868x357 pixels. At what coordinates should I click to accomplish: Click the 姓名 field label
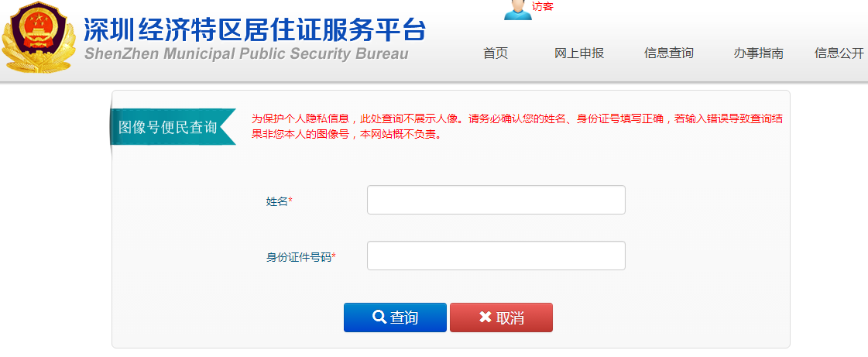[x=279, y=202]
